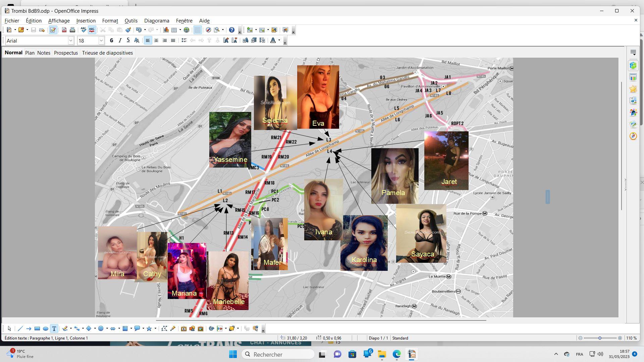644x362 pixels.
Task: Open the font size dropdown
Action: 101,41
